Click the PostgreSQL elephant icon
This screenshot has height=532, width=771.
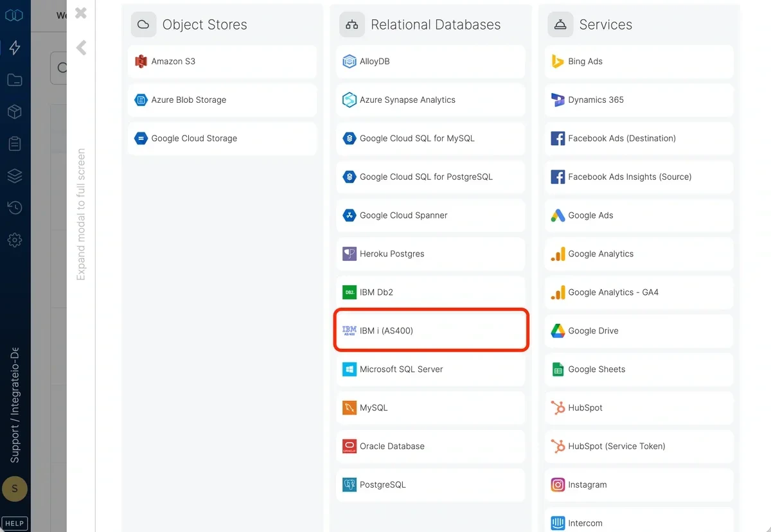pos(349,485)
